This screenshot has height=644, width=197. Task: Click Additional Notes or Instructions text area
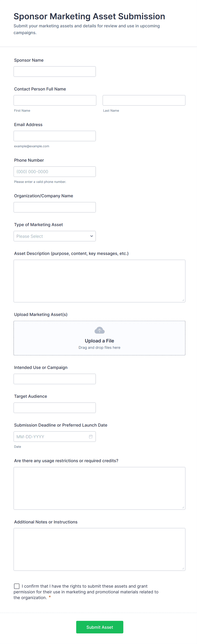pos(99,549)
